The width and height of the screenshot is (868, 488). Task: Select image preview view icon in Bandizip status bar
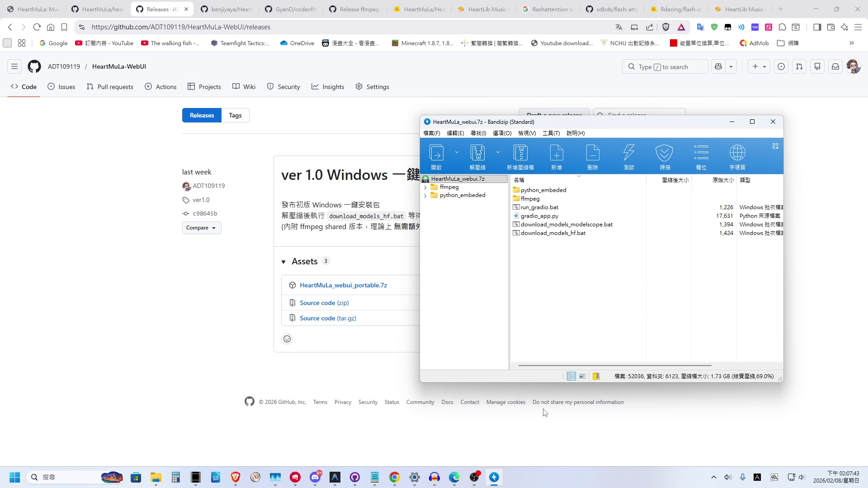582,376
